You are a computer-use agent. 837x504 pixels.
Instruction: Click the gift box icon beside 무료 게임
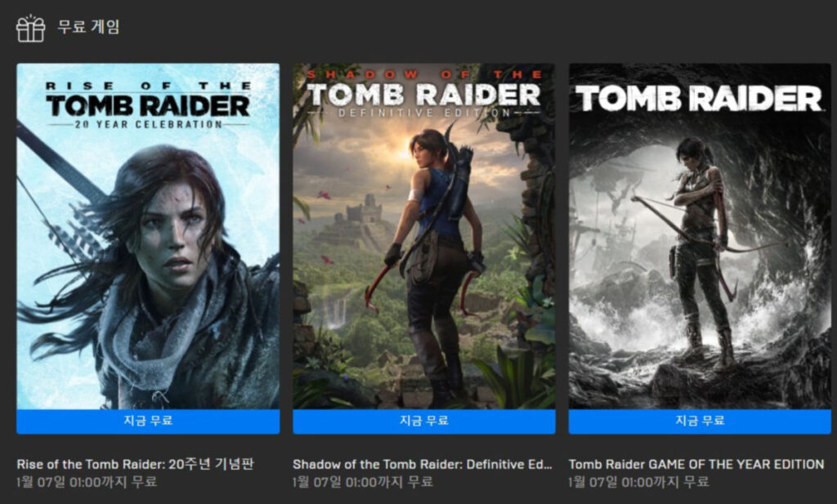coord(30,29)
